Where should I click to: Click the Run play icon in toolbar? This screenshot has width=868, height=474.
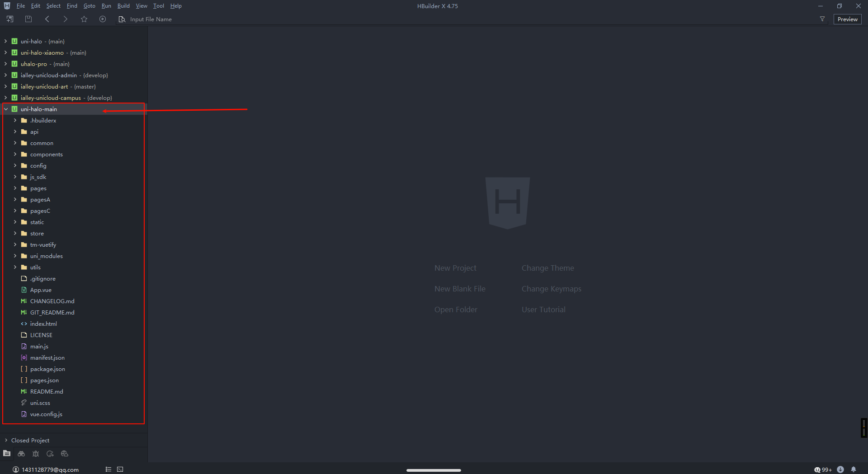coord(103,19)
